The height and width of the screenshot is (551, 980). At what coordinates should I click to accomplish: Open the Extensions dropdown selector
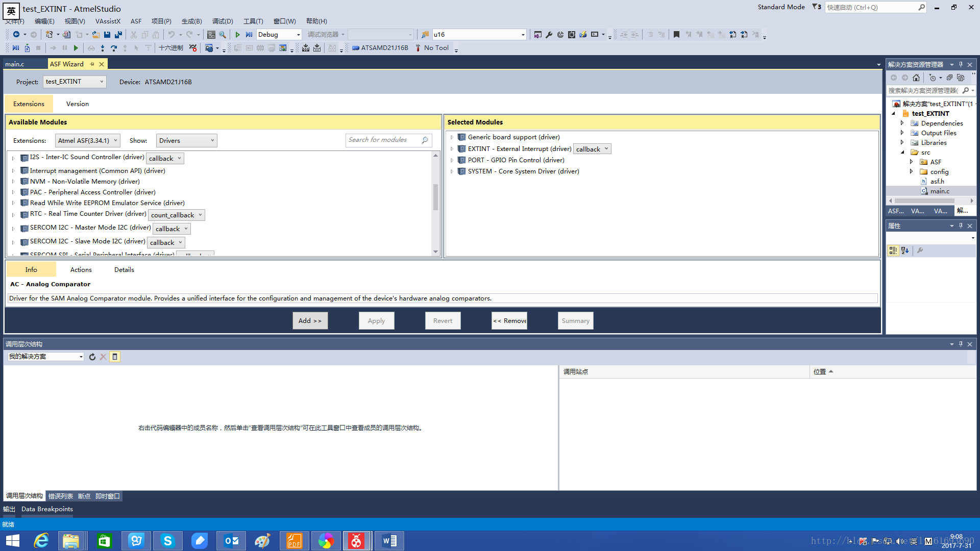click(x=85, y=140)
